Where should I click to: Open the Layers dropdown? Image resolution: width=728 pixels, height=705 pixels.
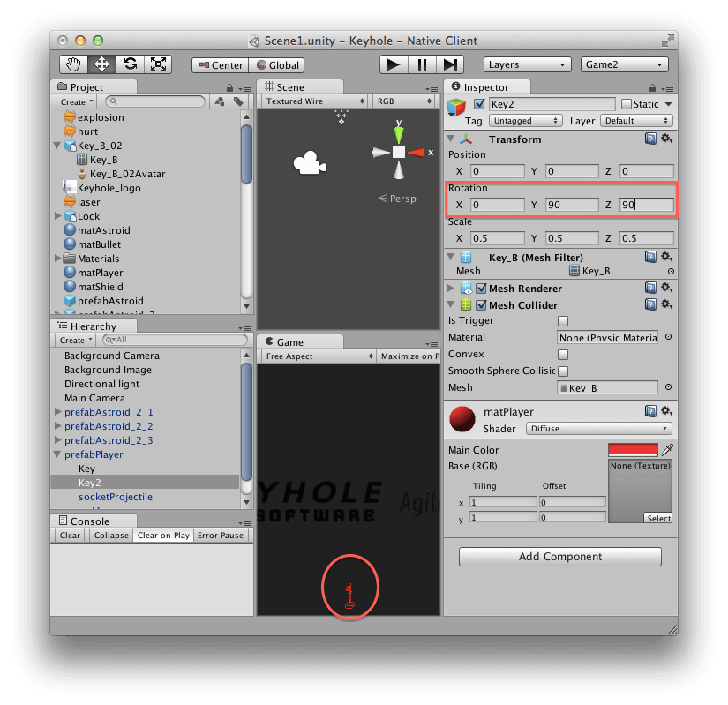tap(528, 64)
